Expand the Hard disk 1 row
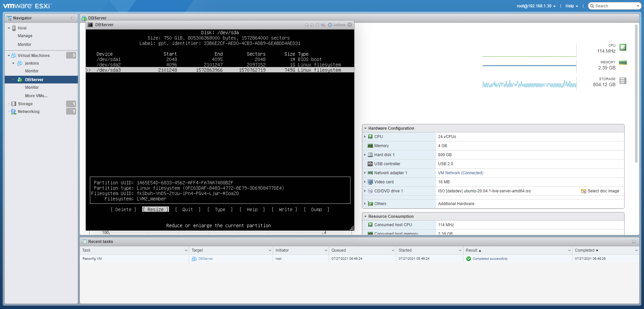This screenshot has height=309, width=644. coord(365,155)
